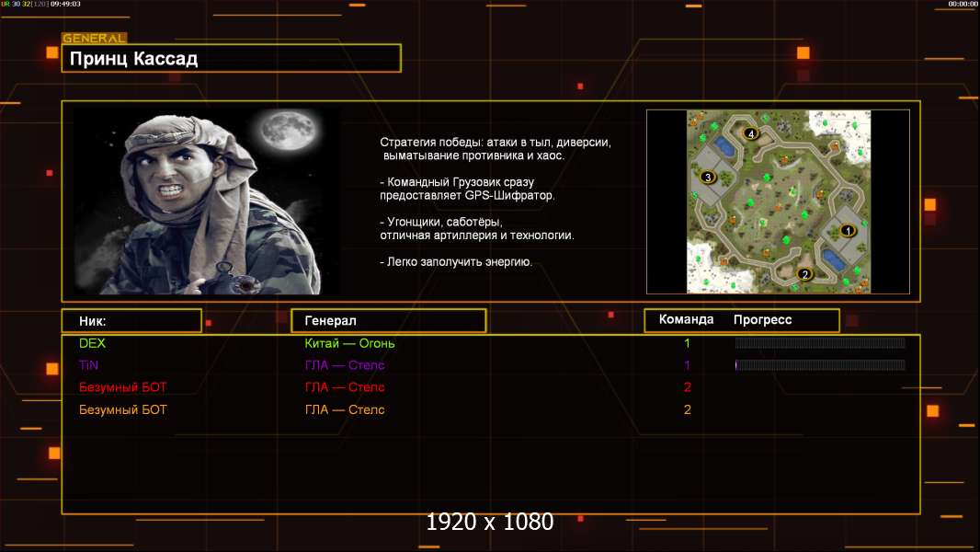The image size is (980, 552).
Task: Click start position marker 2 on the map
Action: (x=805, y=274)
